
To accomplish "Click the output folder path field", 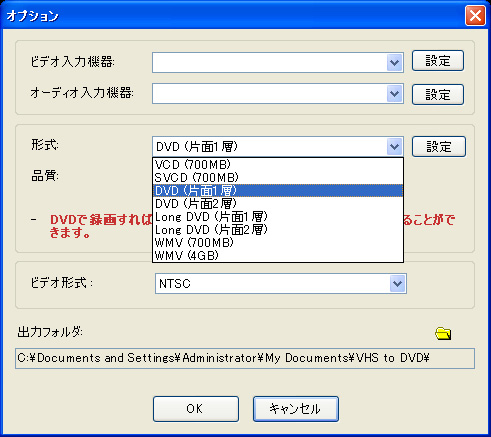I will click(245, 358).
